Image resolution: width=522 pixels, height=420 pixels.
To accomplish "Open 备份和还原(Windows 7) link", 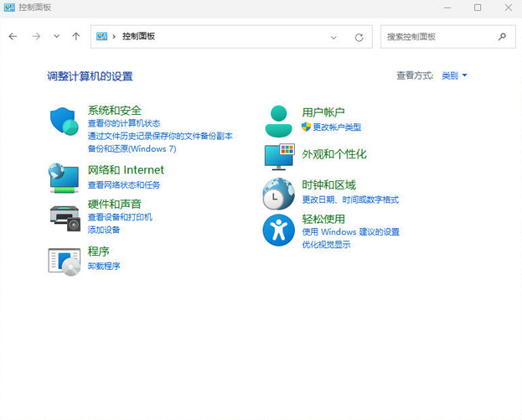I will (132, 148).
